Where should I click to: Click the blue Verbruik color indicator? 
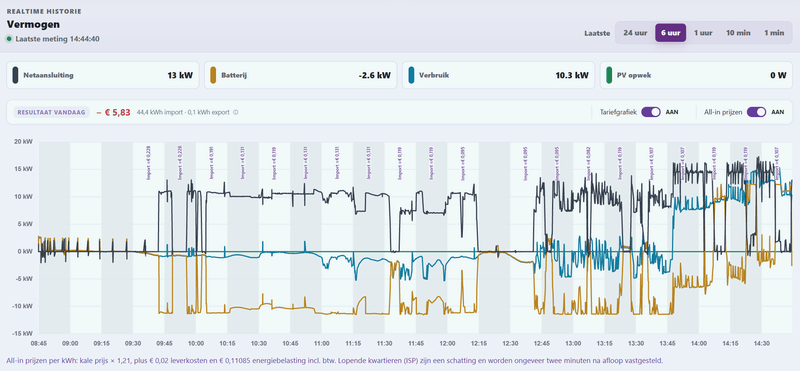(x=411, y=75)
